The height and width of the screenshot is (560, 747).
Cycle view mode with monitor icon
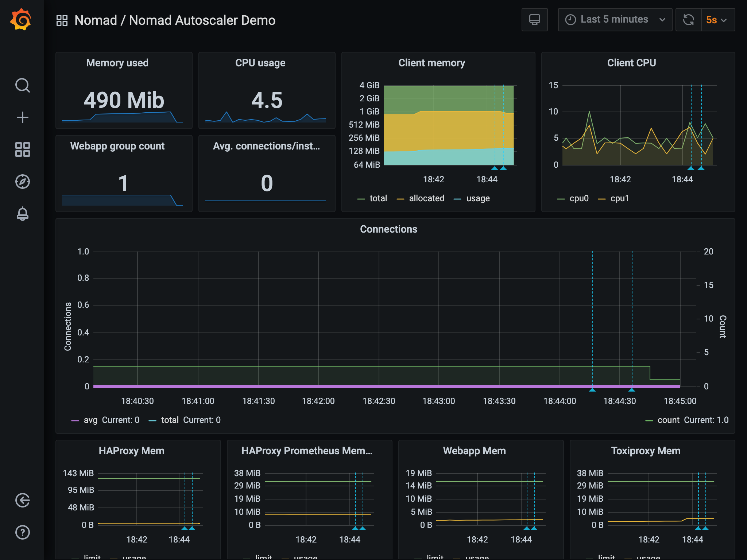534,20
